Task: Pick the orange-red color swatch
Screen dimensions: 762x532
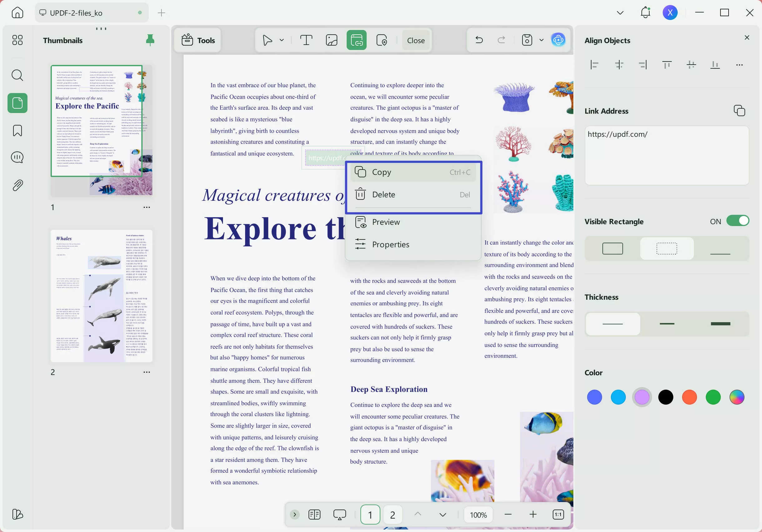Action: pos(689,397)
